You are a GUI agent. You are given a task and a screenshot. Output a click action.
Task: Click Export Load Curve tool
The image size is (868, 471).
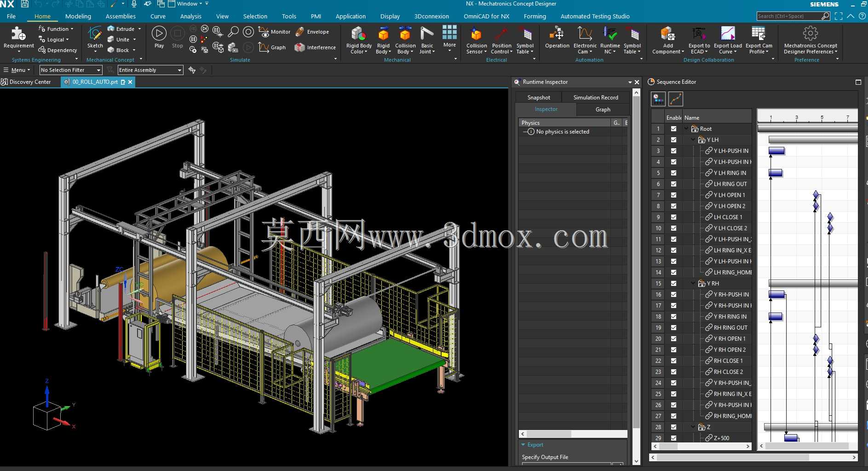(x=728, y=40)
